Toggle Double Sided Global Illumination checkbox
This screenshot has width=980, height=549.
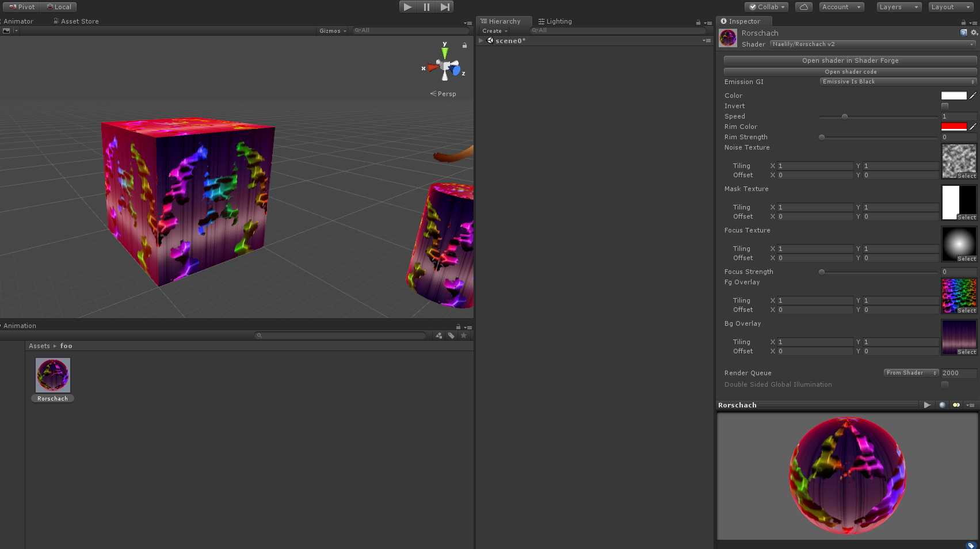tap(944, 384)
